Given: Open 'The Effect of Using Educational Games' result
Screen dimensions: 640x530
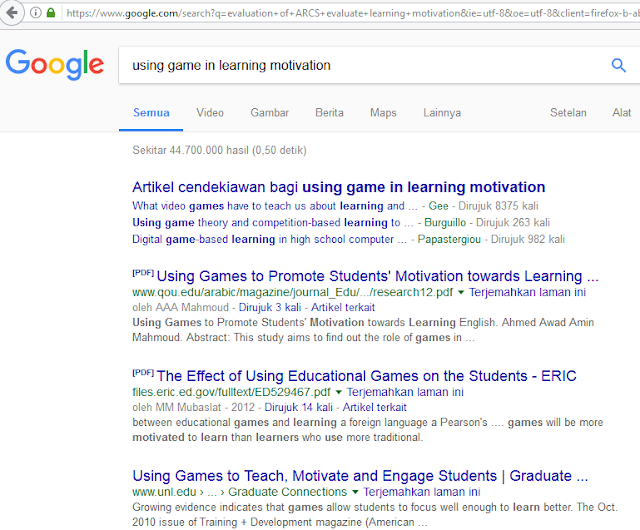Looking at the screenshot, I should pyautogui.click(x=367, y=376).
